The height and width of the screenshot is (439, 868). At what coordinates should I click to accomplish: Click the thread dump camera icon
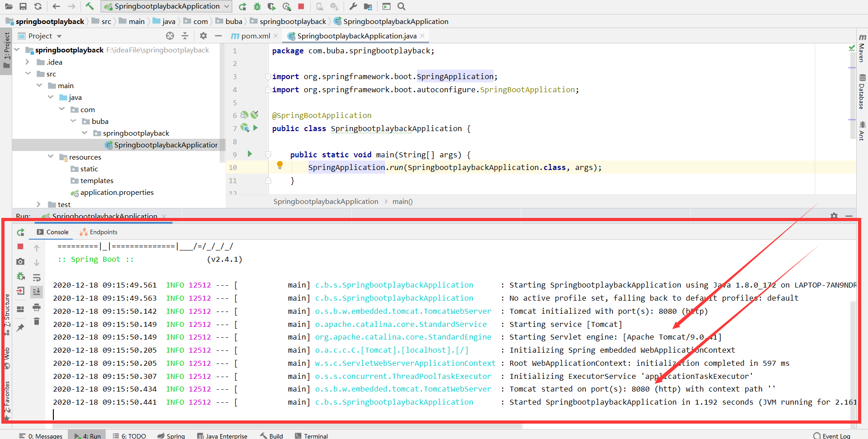coord(20,261)
